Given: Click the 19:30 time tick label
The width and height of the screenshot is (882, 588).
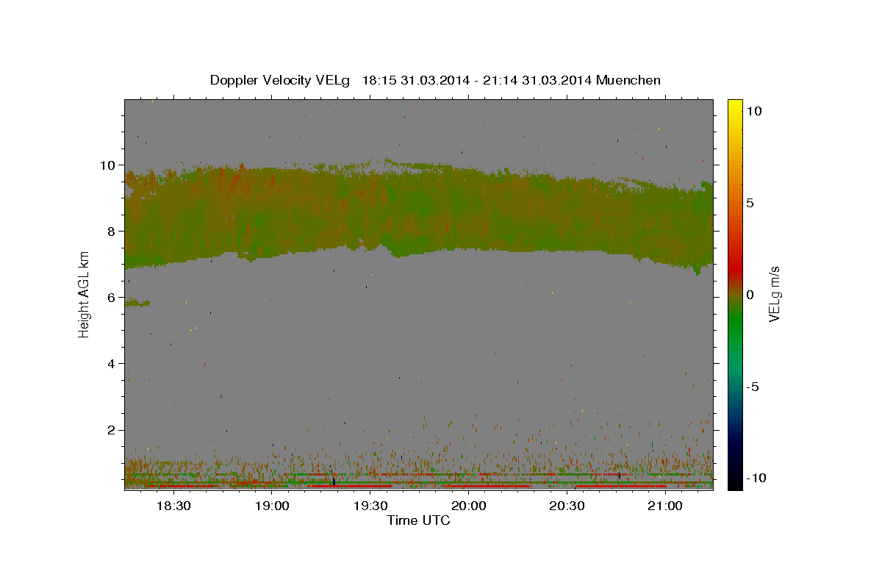Looking at the screenshot, I should click(x=370, y=506).
